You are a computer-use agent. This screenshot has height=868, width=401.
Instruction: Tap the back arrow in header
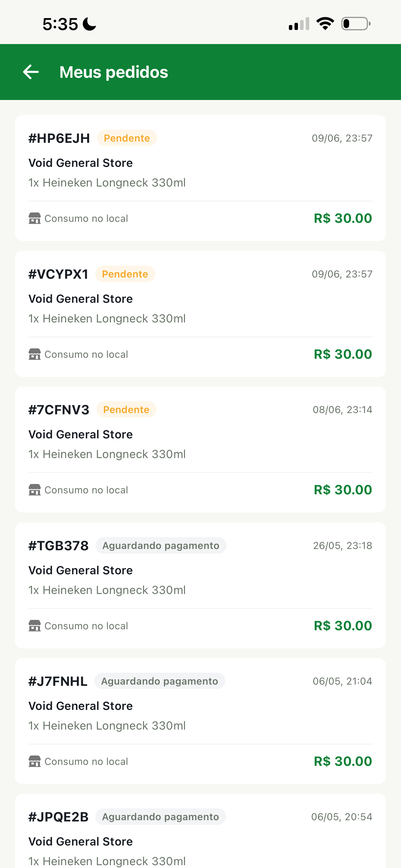31,72
